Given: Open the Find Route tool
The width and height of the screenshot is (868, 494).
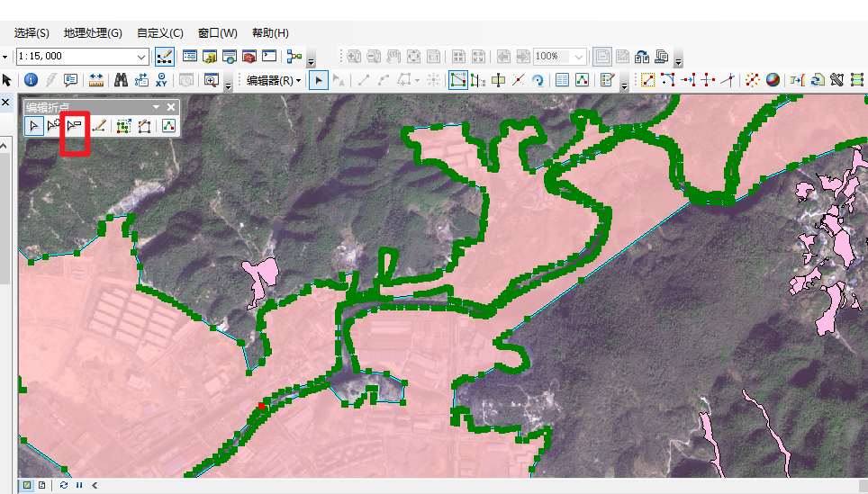Looking at the screenshot, I should pos(141,80).
